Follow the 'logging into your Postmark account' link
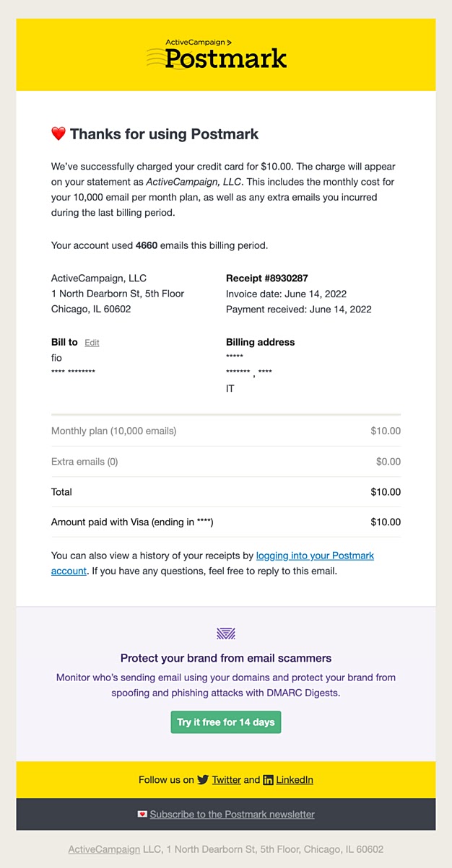 point(315,556)
